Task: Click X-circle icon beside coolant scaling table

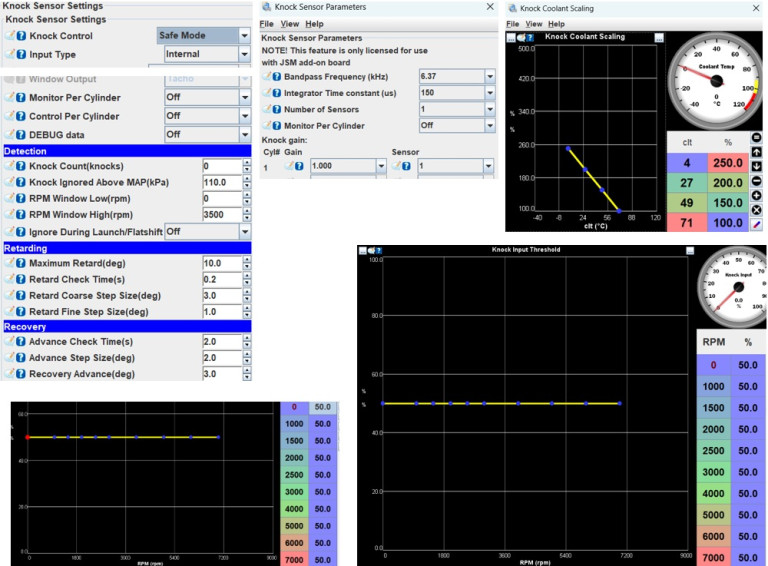Action: pos(756,210)
